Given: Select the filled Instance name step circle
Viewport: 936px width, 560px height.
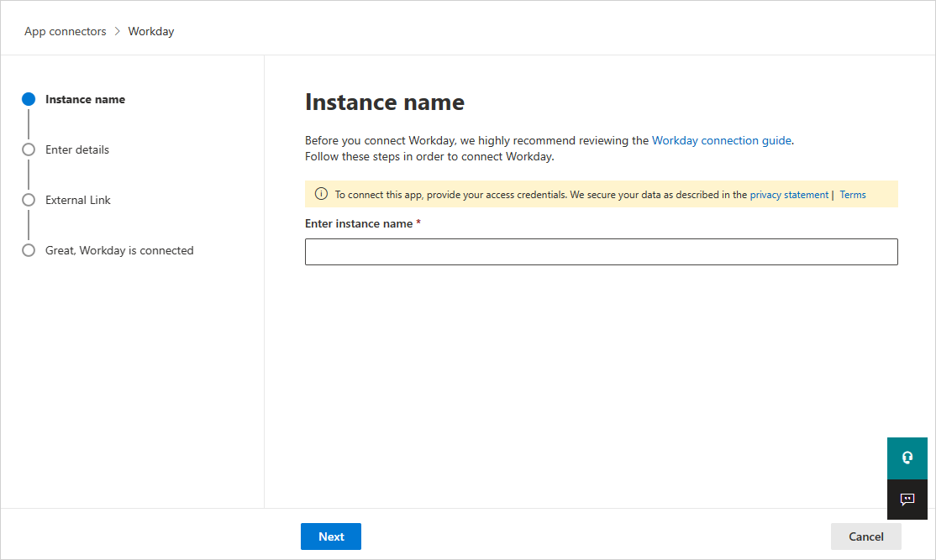Looking at the screenshot, I should pos(29,98).
